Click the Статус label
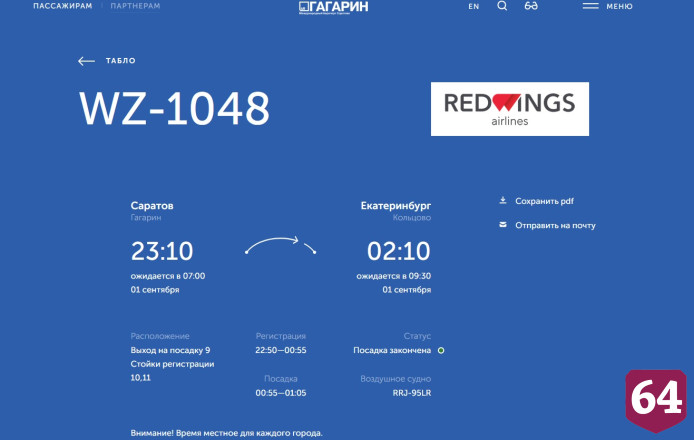This screenshot has height=440, width=694. [x=417, y=336]
